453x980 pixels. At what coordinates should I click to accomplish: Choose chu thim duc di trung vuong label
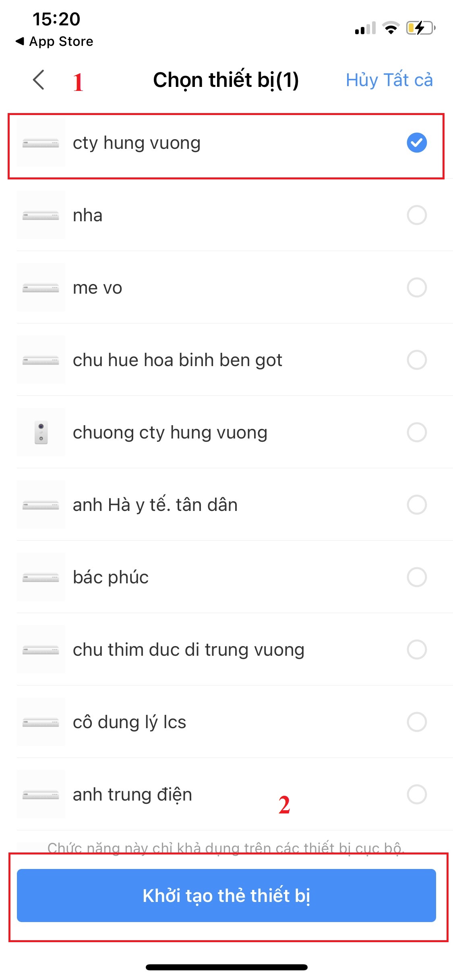[188, 650]
